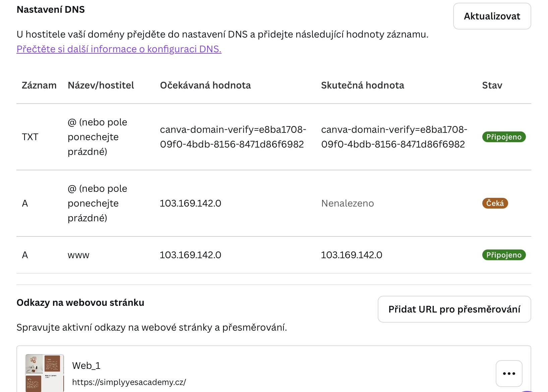Click the www host name cell
The width and height of the screenshot is (548, 392).
(x=78, y=255)
